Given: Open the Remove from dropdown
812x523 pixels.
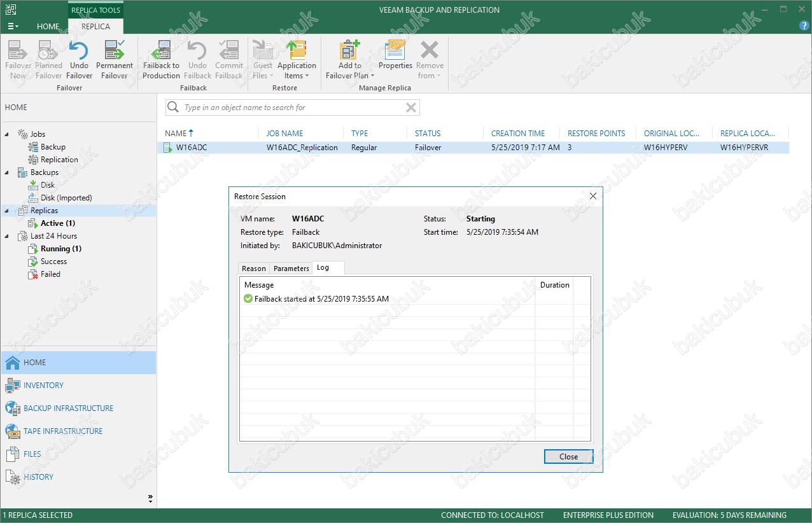Looking at the screenshot, I should point(430,60).
